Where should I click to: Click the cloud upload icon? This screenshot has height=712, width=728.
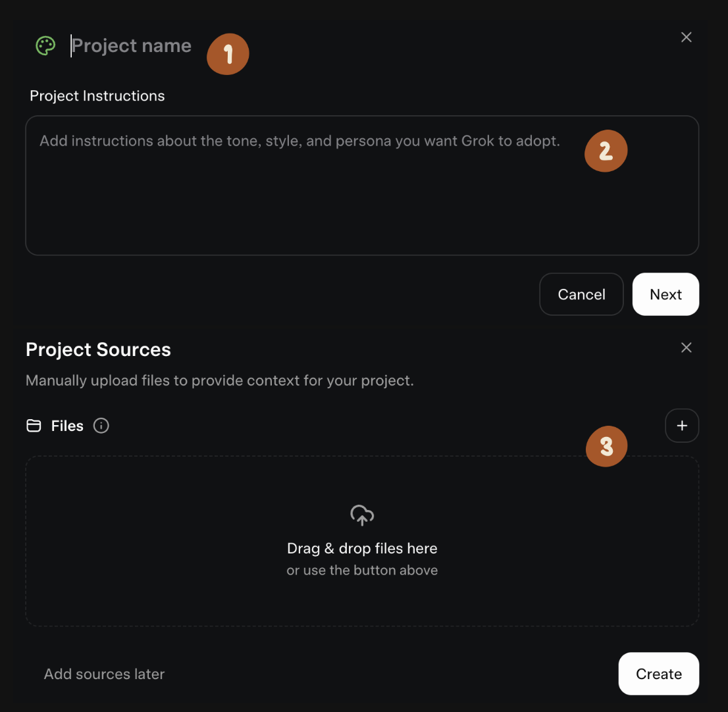362,515
